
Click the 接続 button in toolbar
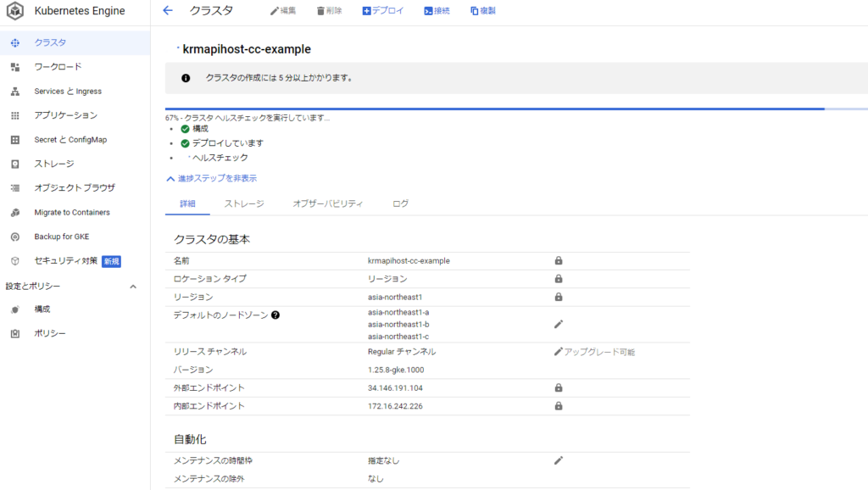[437, 11]
